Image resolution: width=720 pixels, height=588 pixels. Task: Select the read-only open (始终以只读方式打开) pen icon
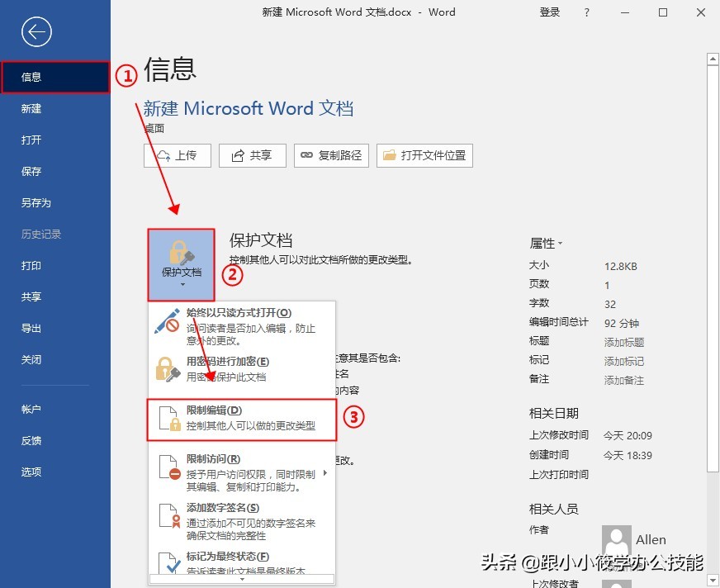pos(168,321)
